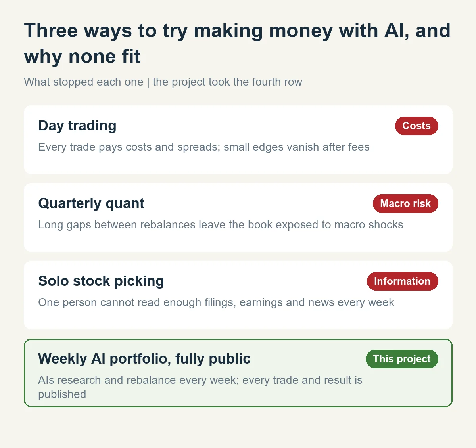Click the Quarterly quant card background

click(x=238, y=217)
